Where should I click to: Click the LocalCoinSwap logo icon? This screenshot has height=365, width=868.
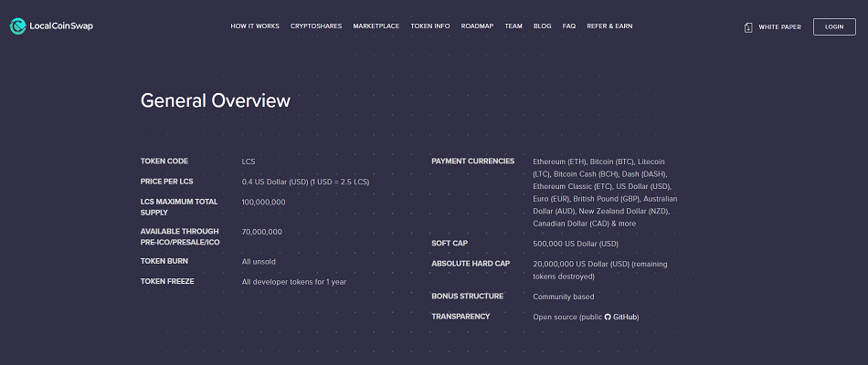pyautogui.click(x=18, y=26)
